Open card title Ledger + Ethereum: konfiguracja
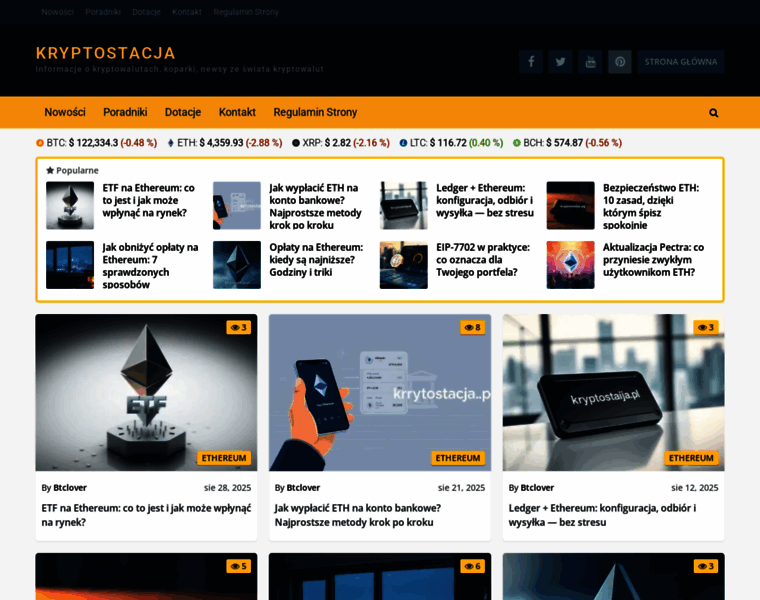Viewport: 760px width, 600px height. tap(602, 515)
